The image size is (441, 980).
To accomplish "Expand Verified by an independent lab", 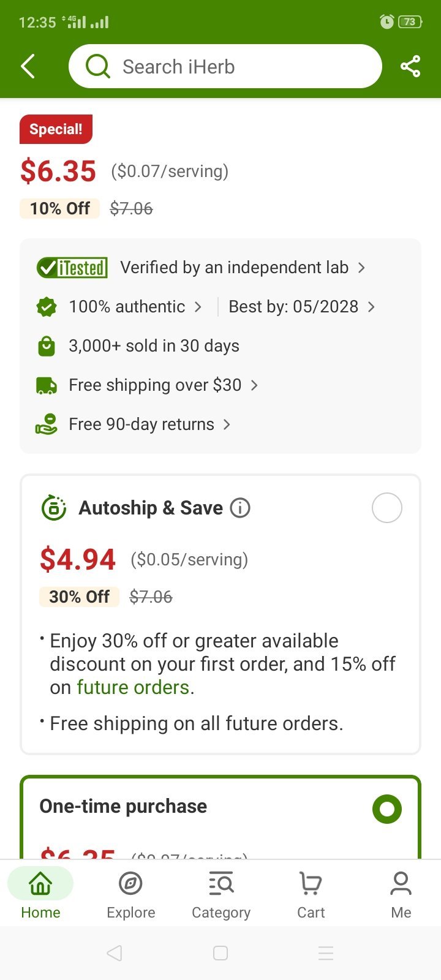I will [242, 268].
